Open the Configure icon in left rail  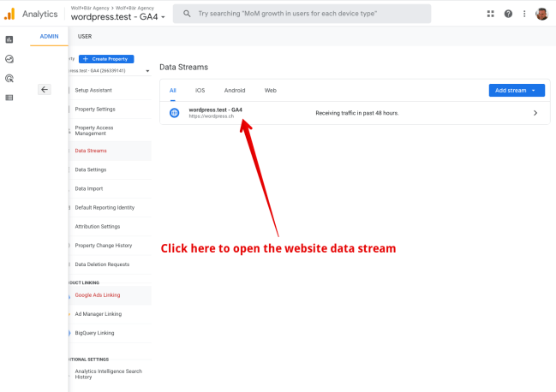coord(9,98)
